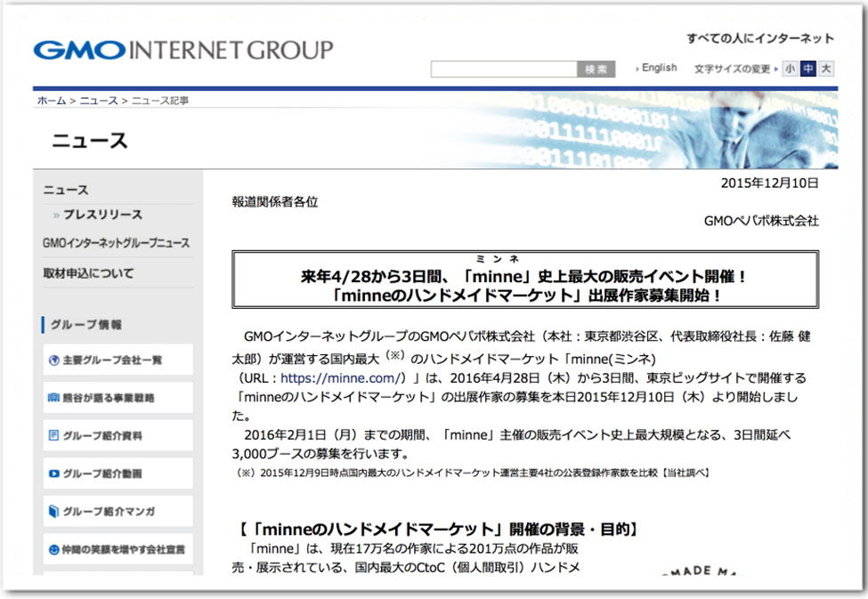Click the footnote starting （※）2015年12月9日時点
The image size is (868, 599).
pos(473,473)
